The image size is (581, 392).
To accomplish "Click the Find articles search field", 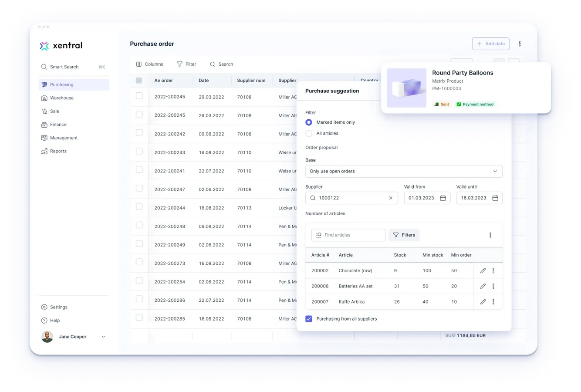I will pos(348,235).
